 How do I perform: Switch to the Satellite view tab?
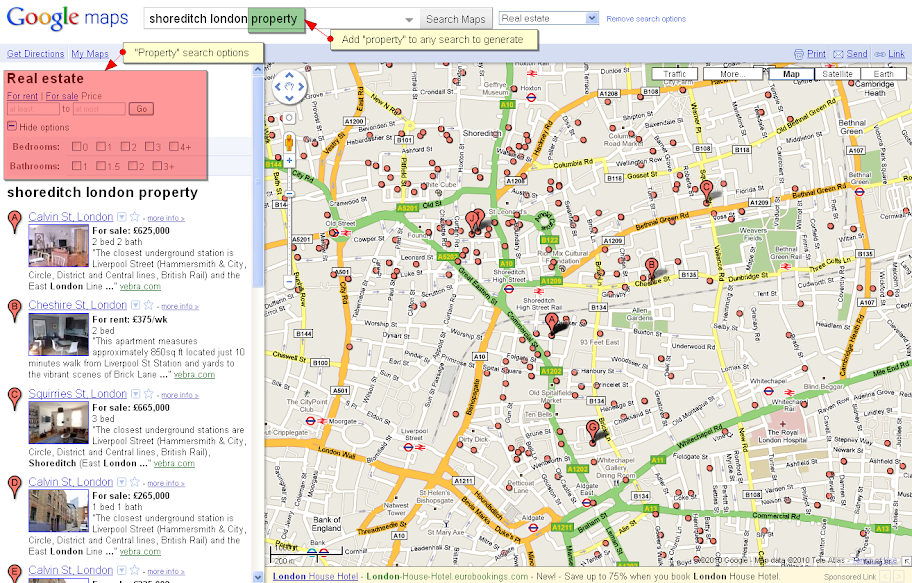pyautogui.click(x=838, y=74)
